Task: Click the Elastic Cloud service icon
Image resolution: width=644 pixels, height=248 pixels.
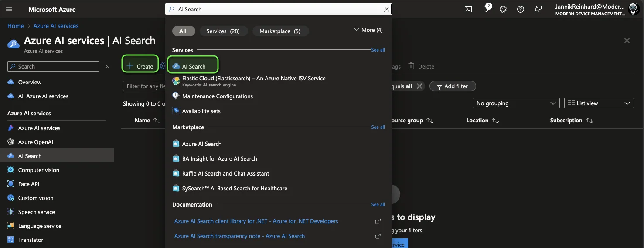Action: pyautogui.click(x=176, y=81)
